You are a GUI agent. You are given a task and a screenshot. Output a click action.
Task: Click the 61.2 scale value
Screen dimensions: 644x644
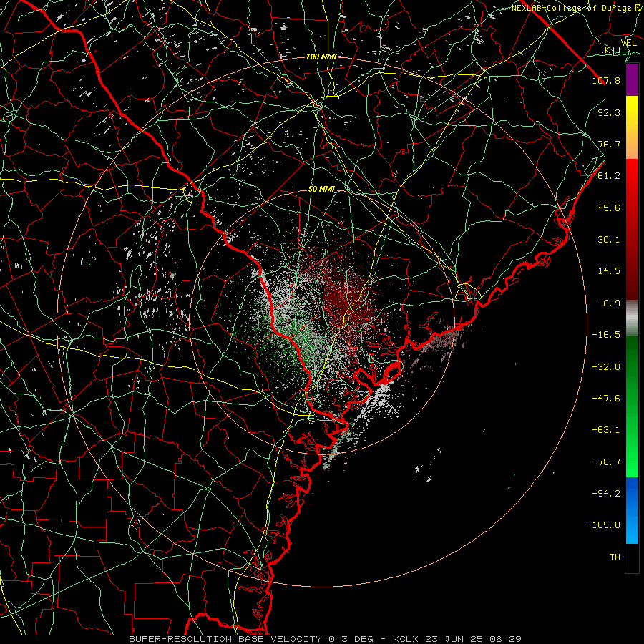coord(609,176)
